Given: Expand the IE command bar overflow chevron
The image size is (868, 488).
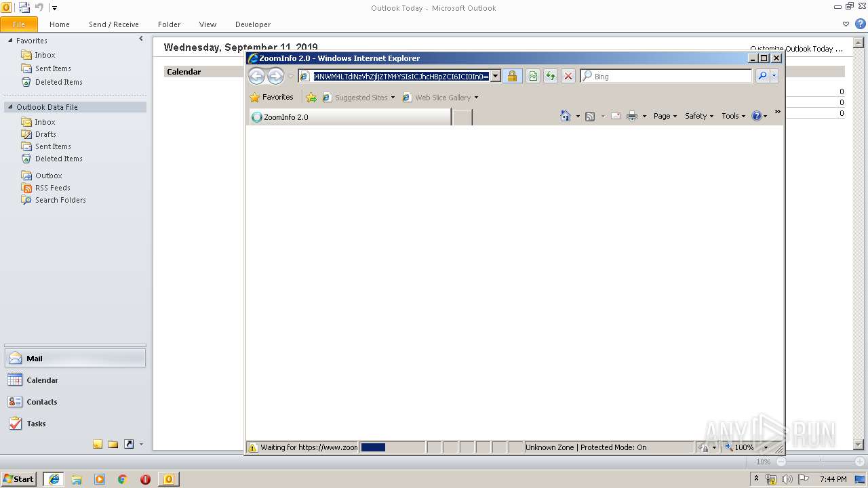Looking at the screenshot, I should [x=777, y=112].
